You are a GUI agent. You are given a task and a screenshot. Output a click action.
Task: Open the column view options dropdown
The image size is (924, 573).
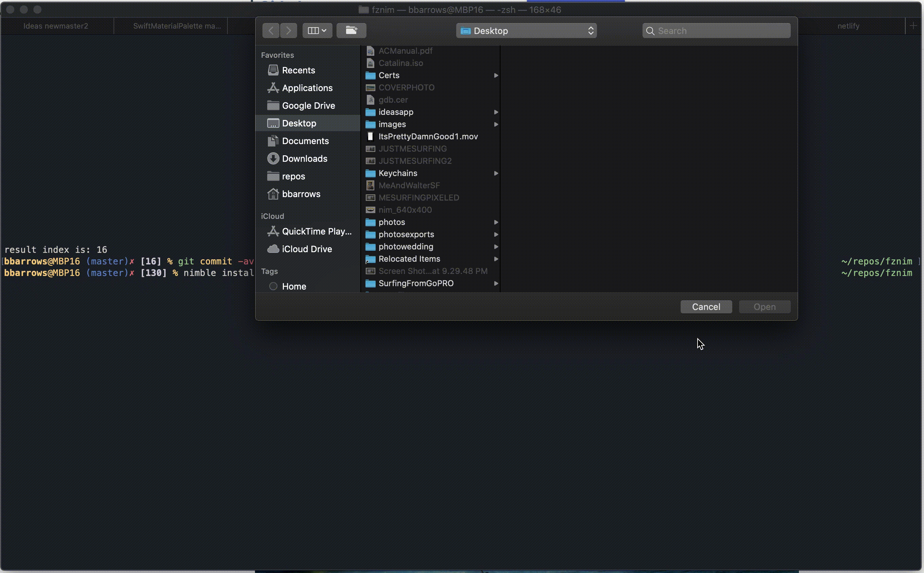pos(317,31)
